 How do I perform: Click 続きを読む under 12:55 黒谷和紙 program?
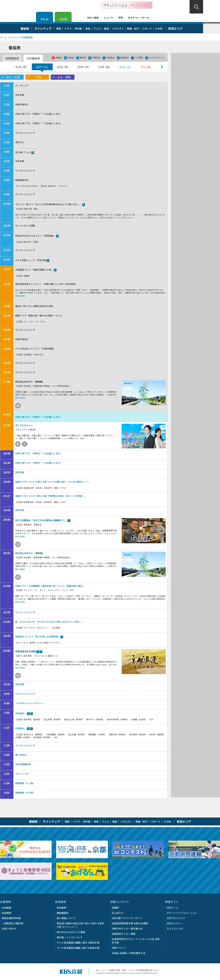20,296
